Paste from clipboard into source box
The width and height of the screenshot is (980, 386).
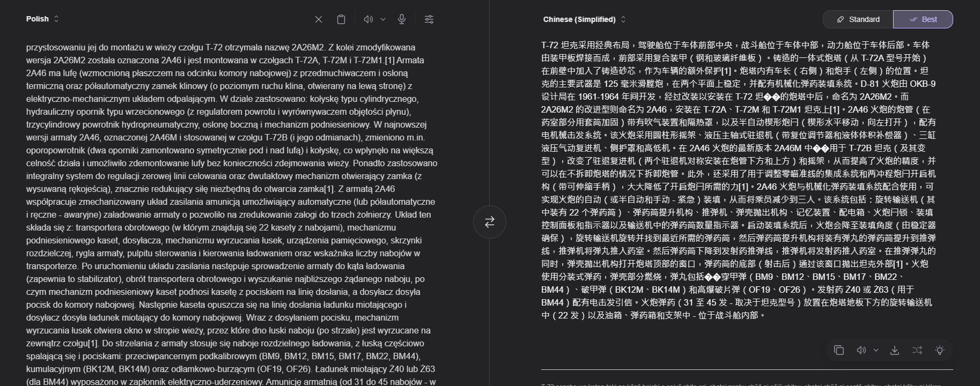tap(341, 19)
